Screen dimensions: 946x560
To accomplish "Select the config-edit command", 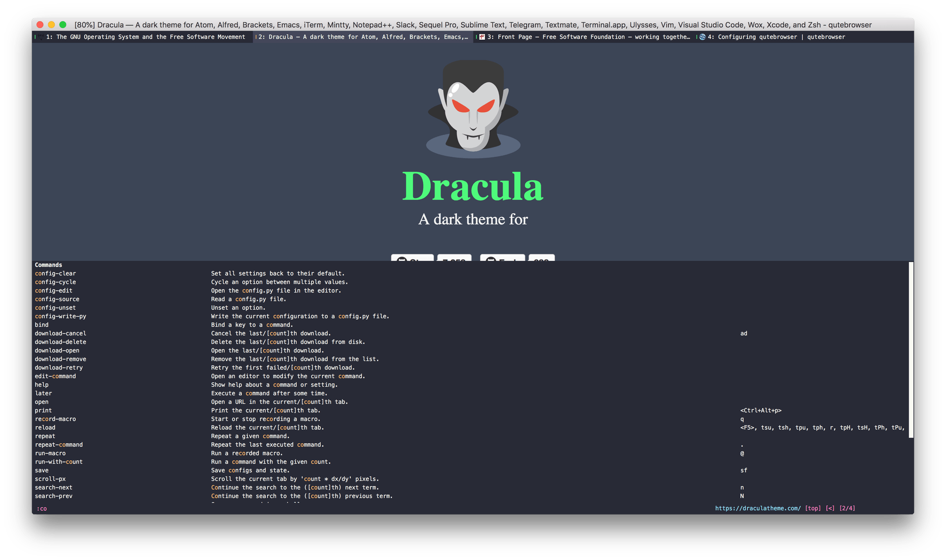I will (x=55, y=290).
